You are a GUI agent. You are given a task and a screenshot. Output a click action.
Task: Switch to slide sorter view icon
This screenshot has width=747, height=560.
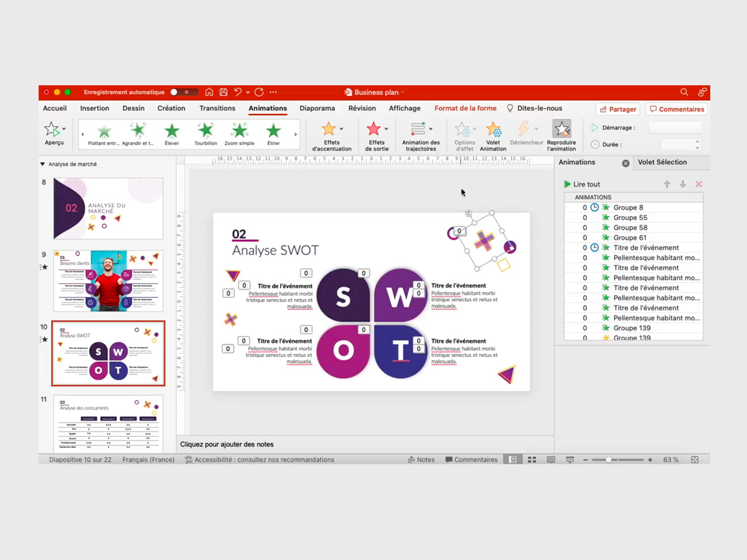coord(532,460)
